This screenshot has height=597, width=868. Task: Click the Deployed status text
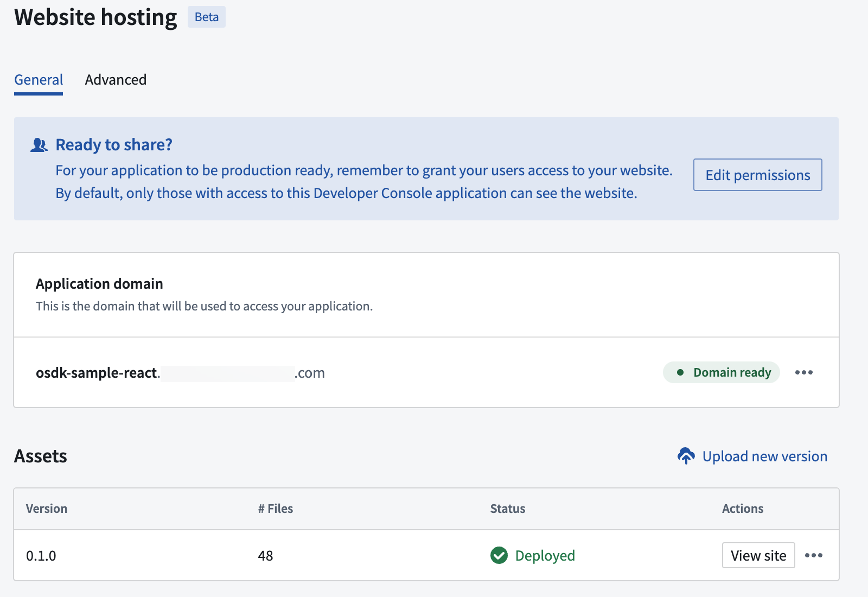[x=545, y=556]
